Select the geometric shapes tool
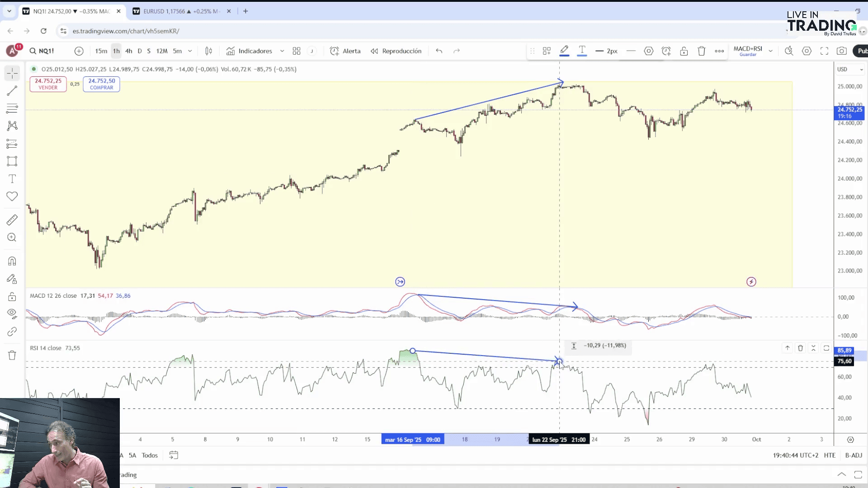Viewport: 868px width, 488px height. tap(12, 161)
